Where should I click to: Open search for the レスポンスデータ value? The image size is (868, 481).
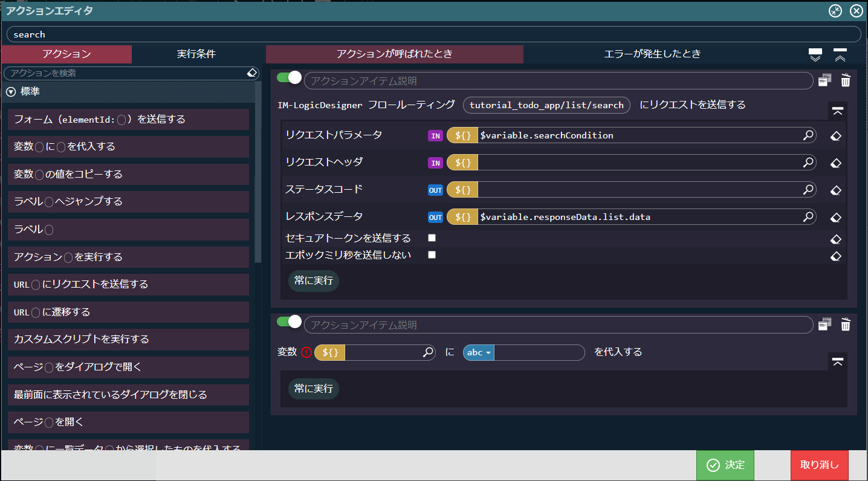(x=808, y=216)
